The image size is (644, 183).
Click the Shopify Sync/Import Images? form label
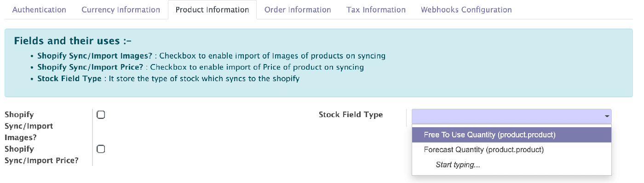click(29, 126)
